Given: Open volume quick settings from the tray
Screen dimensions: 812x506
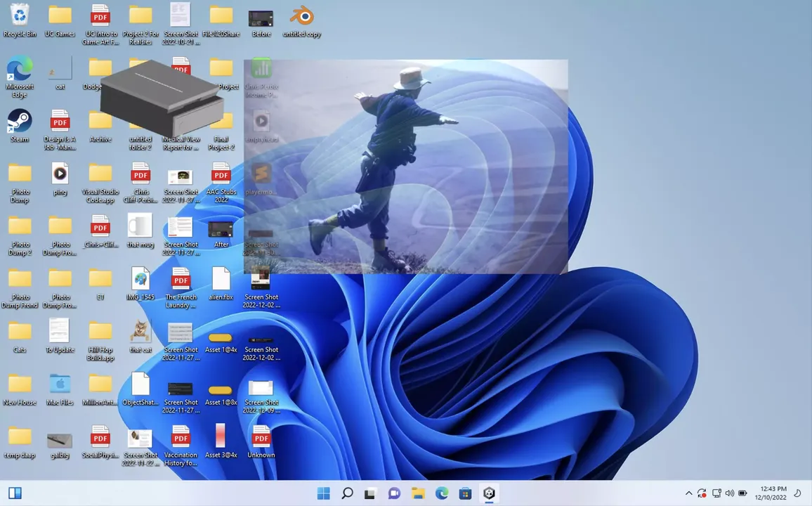Looking at the screenshot, I should [729, 493].
